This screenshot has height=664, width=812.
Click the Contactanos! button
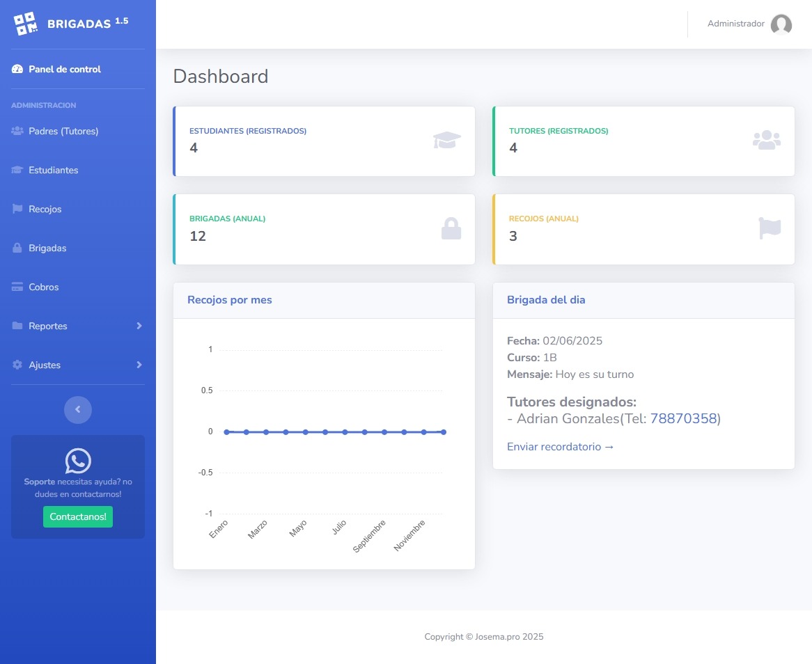[x=77, y=516]
